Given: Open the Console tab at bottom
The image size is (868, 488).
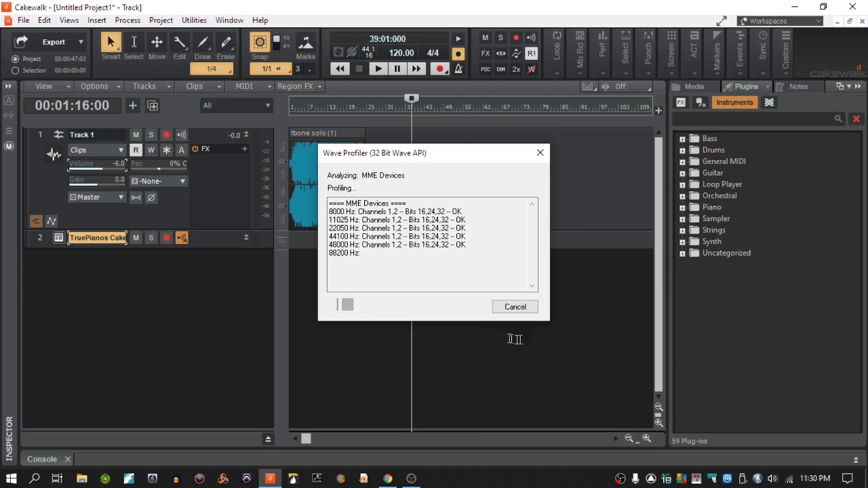Looking at the screenshot, I should 42,459.
